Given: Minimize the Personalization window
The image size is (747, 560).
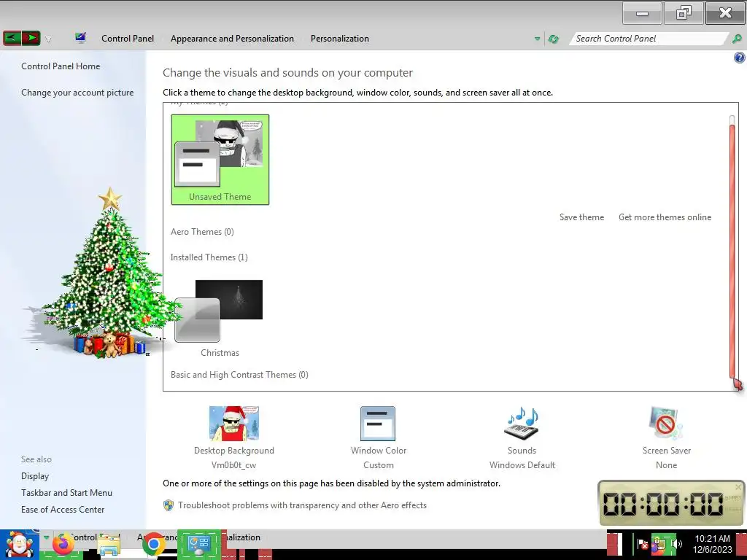Looking at the screenshot, I should [642, 13].
